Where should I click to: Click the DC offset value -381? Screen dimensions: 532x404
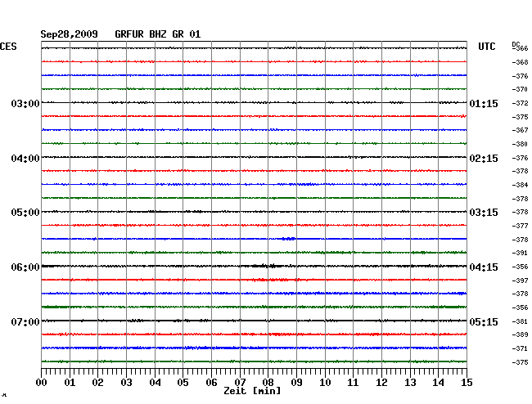click(520, 321)
